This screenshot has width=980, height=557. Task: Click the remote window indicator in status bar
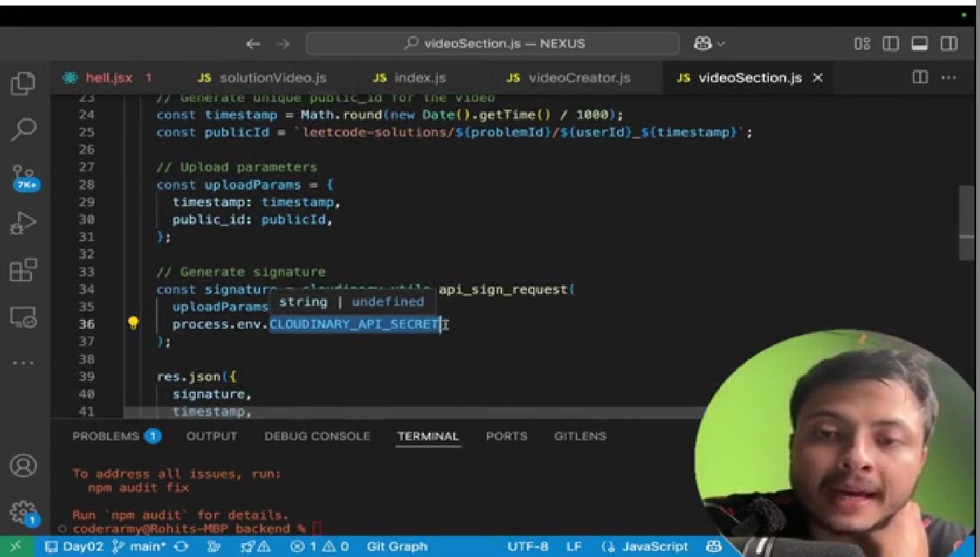[x=16, y=546]
